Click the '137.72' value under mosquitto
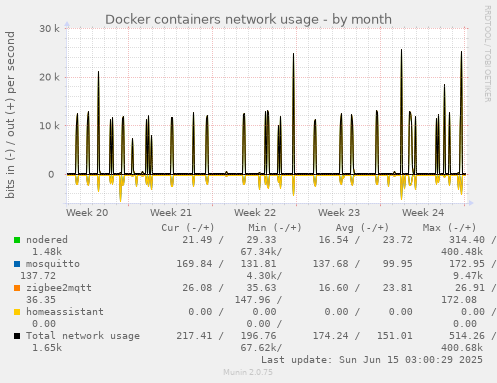This screenshot has height=383, width=497. coord(38,276)
